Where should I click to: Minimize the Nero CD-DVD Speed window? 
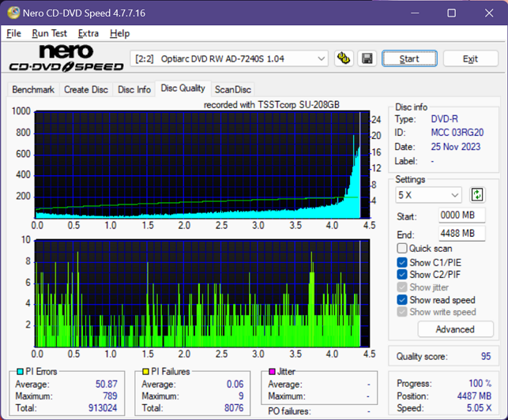click(415, 13)
